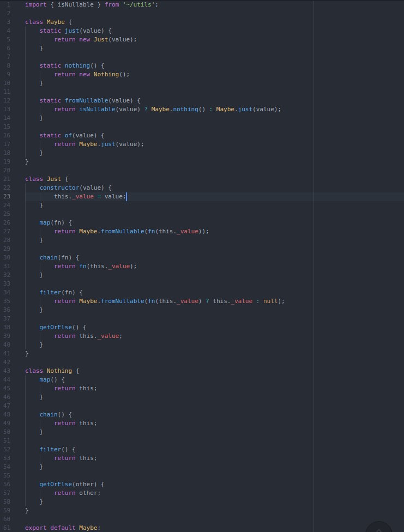The width and height of the screenshot is (404, 532).
Task: Click 'getOrElse' in 'getOrElse() {' on line 38
Action: pyautogui.click(x=56, y=328)
